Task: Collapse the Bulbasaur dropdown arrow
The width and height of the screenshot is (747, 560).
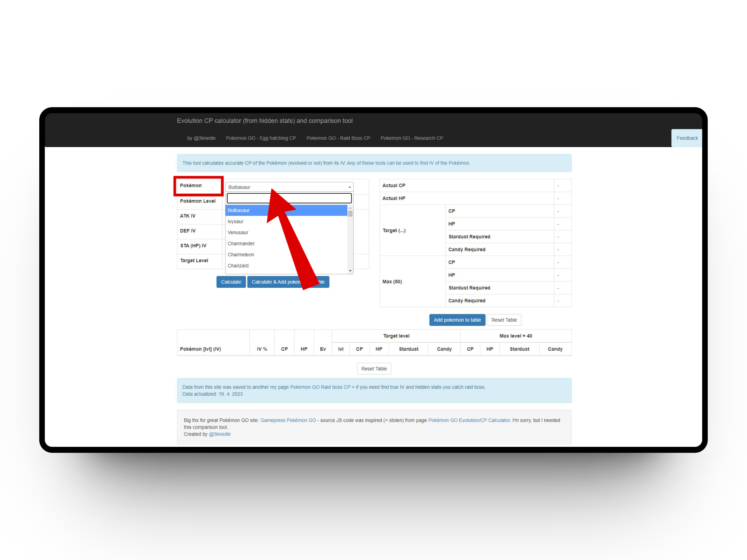Action: pyautogui.click(x=349, y=187)
